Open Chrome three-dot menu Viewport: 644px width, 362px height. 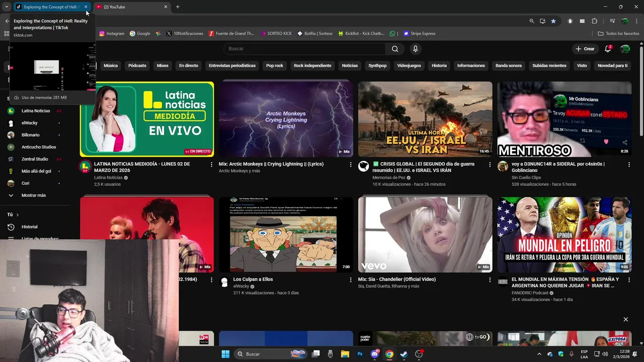pyautogui.click(x=636, y=21)
